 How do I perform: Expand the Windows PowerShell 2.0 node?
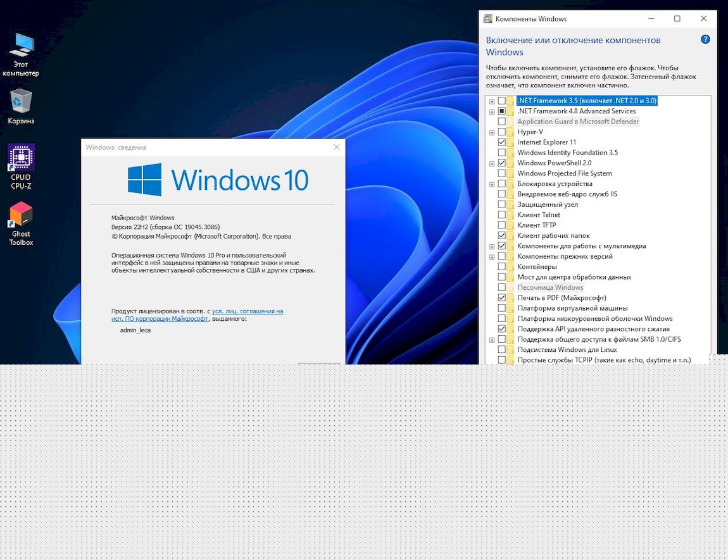[x=492, y=163]
